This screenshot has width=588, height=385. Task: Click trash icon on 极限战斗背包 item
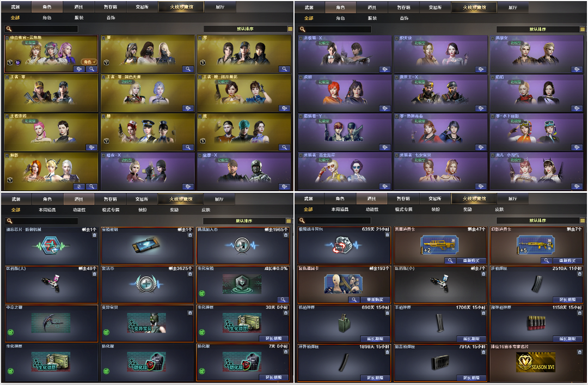(388, 235)
